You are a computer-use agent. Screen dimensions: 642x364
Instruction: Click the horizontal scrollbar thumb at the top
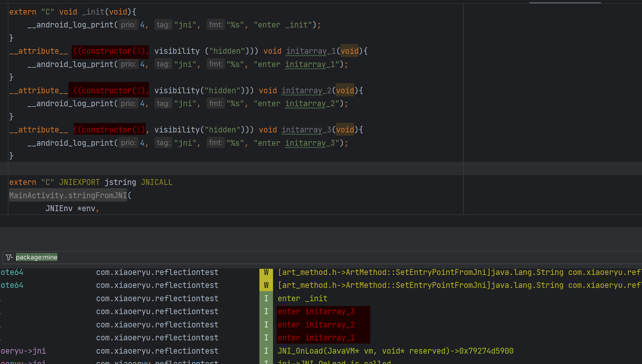(565, 3)
